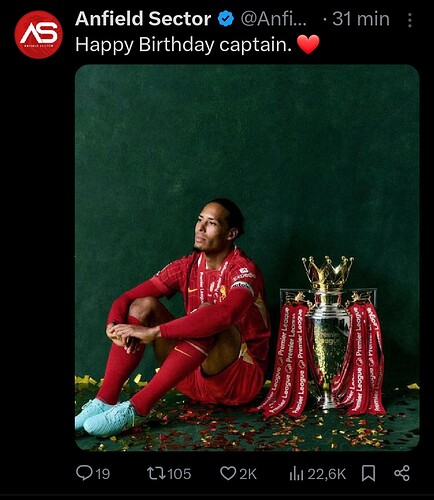This screenshot has height=500, width=434.
Task: Click the red heart emoji in tweet
Action: click(x=308, y=45)
